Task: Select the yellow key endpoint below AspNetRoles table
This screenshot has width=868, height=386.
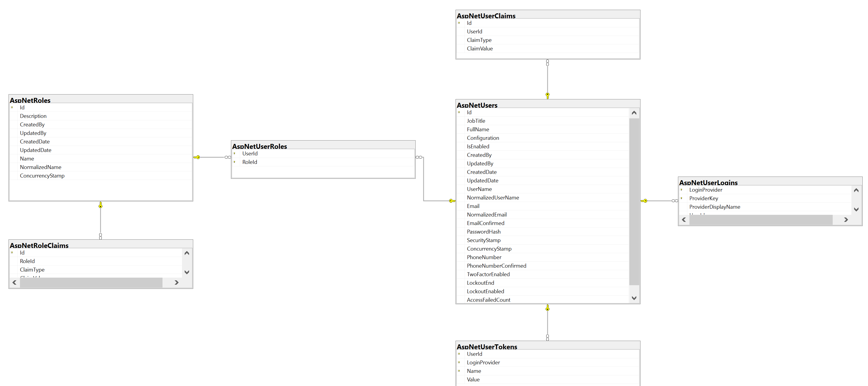Action: pyautogui.click(x=100, y=205)
